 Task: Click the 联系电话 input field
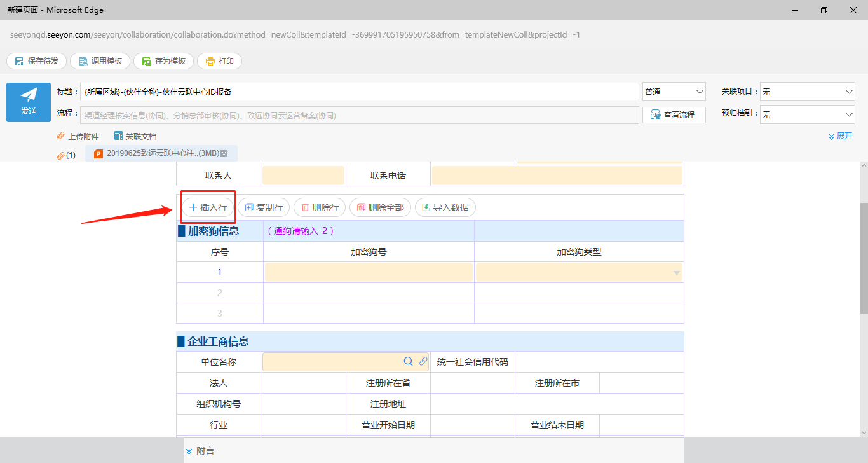557,176
